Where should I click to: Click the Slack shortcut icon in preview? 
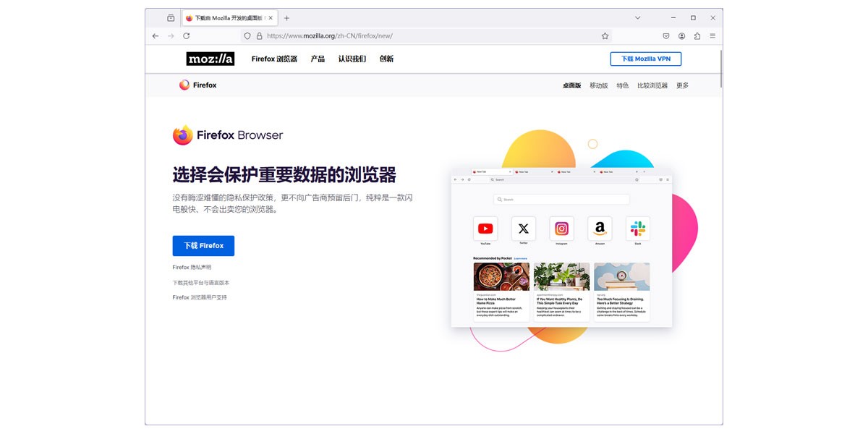pyautogui.click(x=638, y=229)
